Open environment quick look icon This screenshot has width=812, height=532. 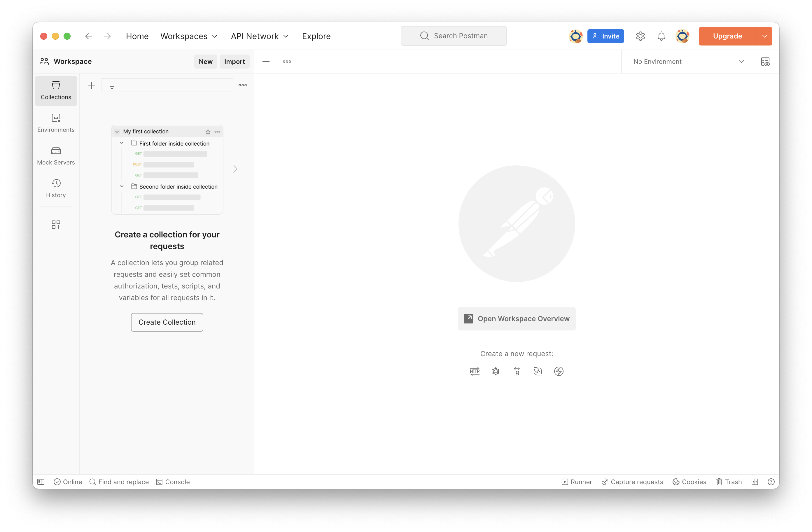tap(765, 62)
